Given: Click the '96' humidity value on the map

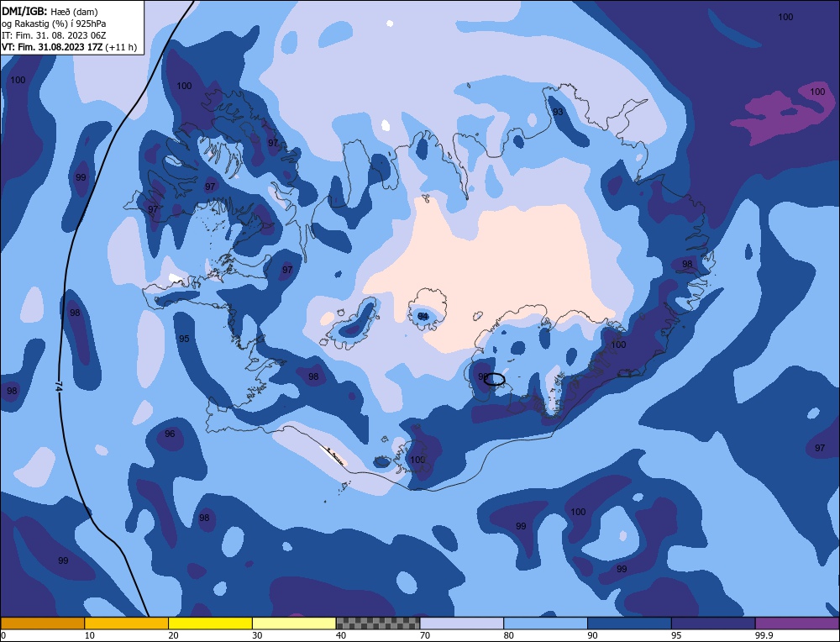Looking at the screenshot, I should point(170,434).
